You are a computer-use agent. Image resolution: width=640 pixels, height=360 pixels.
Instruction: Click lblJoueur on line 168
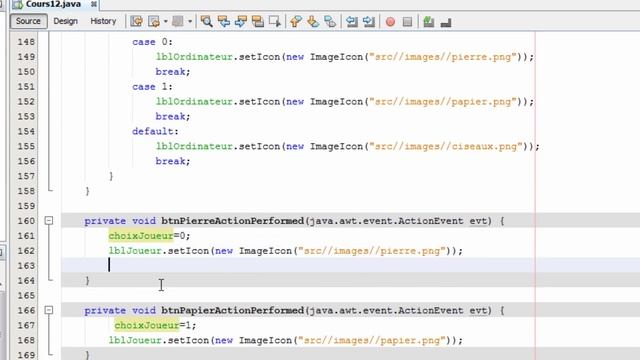(x=135, y=340)
